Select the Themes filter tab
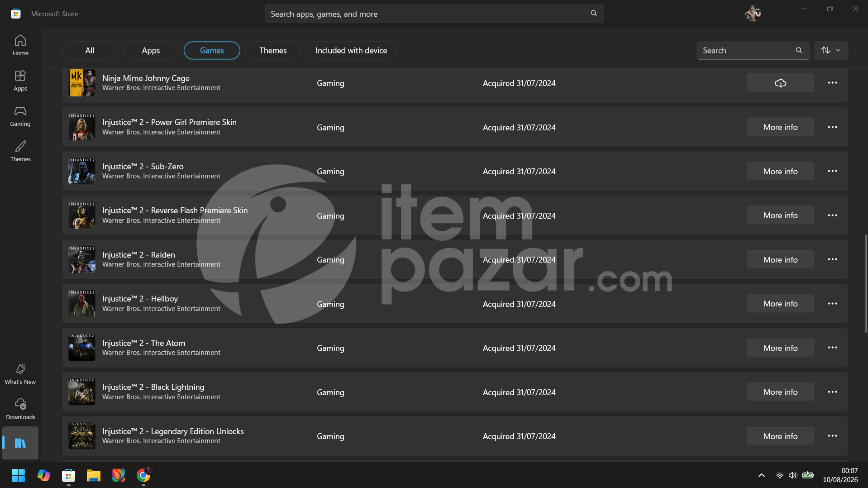Viewport: 868px width, 488px height. (x=273, y=50)
